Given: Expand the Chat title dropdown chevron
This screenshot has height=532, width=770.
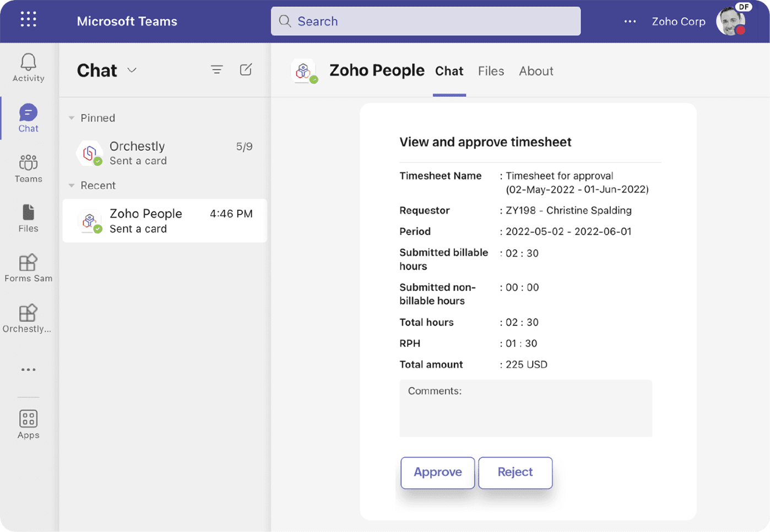Looking at the screenshot, I should (x=132, y=70).
